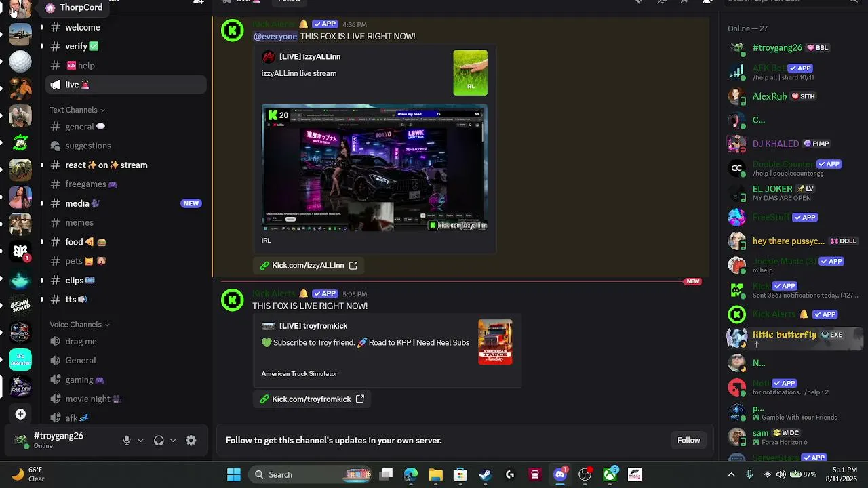This screenshot has width=868, height=488.
Task: Open File Explorer from the taskbar
Action: tap(435, 474)
